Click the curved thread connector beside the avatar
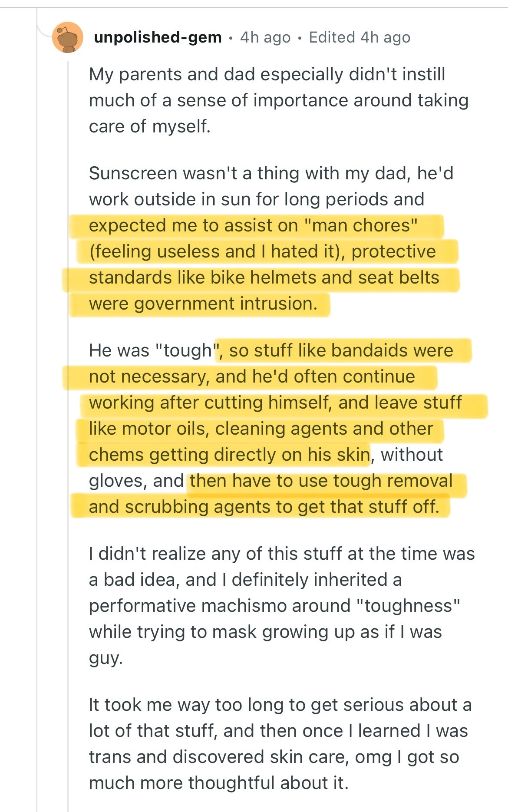The image size is (508, 812). tap(44, 30)
